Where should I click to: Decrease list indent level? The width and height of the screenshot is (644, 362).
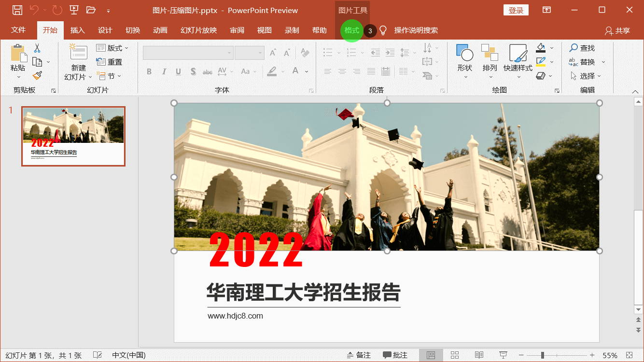coord(376,52)
